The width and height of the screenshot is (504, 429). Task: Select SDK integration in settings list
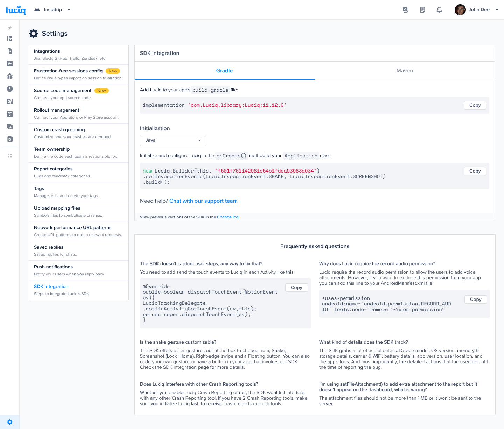[x=78, y=290]
